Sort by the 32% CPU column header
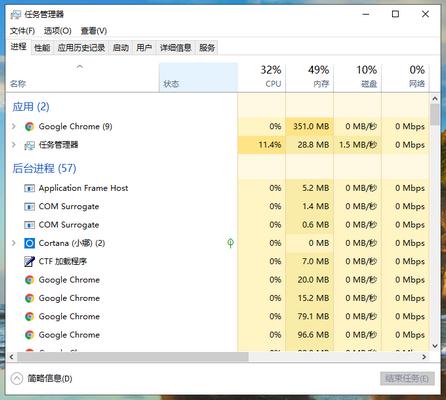This screenshot has height=400, width=446. point(262,77)
